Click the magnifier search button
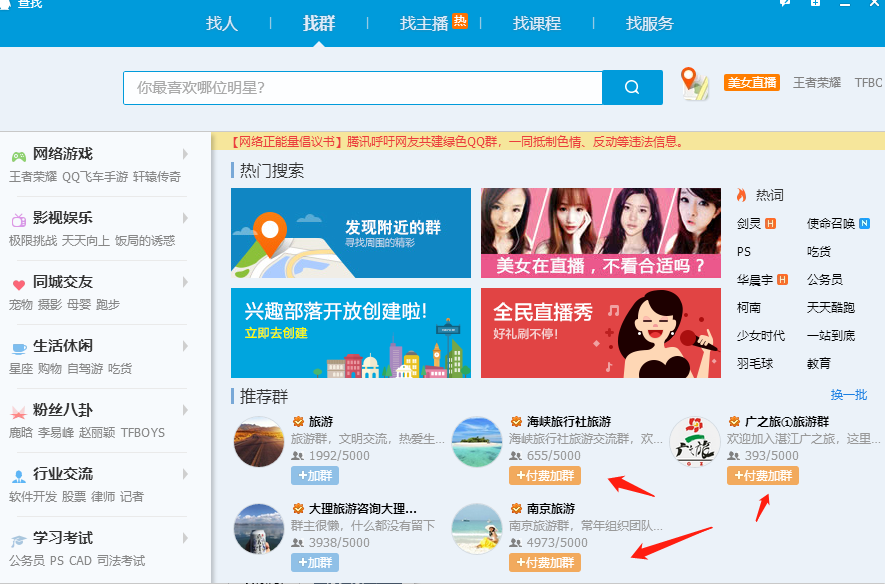Viewport: 885px width, 584px height. (632, 87)
